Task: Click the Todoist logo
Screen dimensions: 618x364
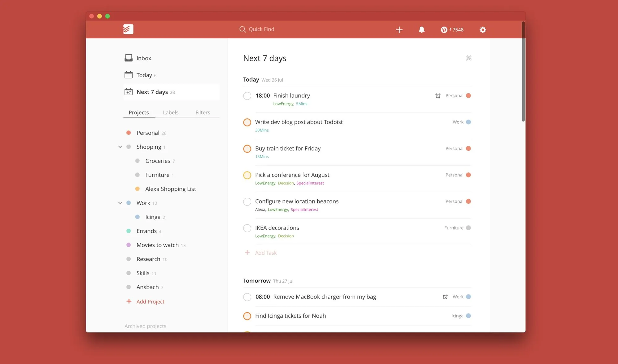Action: [128, 29]
